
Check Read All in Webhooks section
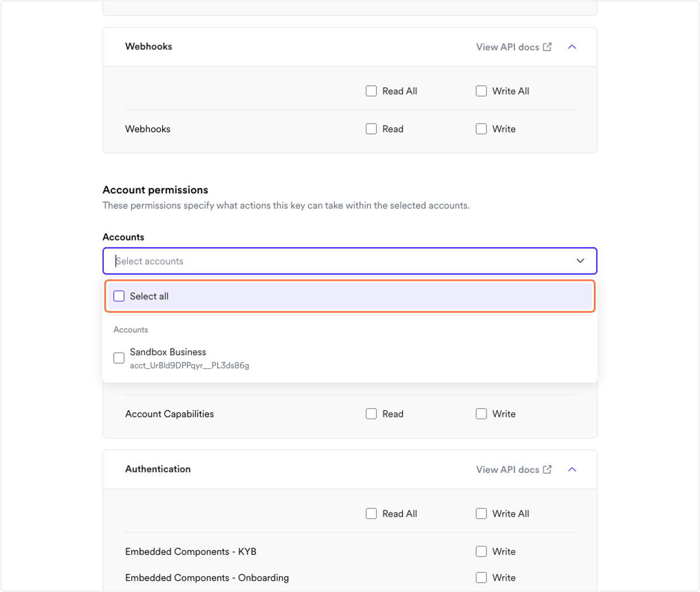coord(371,91)
